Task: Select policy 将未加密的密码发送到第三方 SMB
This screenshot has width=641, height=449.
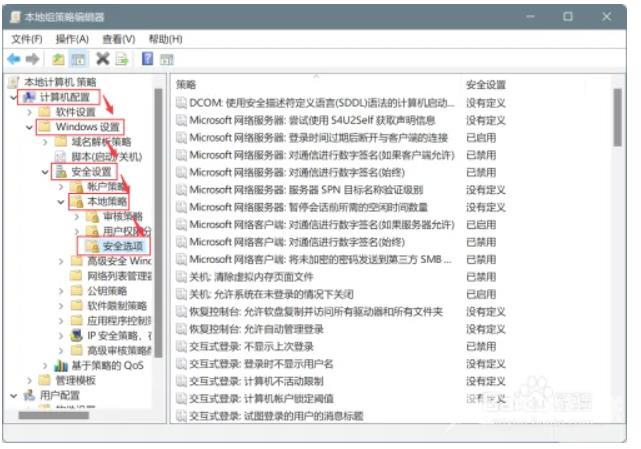Action: 320,260
